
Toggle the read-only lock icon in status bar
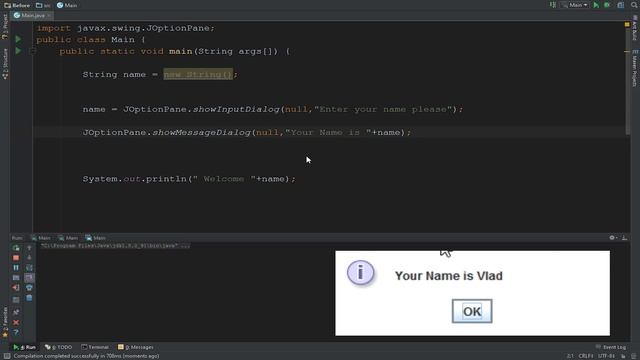pyautogui.click(x=623, y=356)
